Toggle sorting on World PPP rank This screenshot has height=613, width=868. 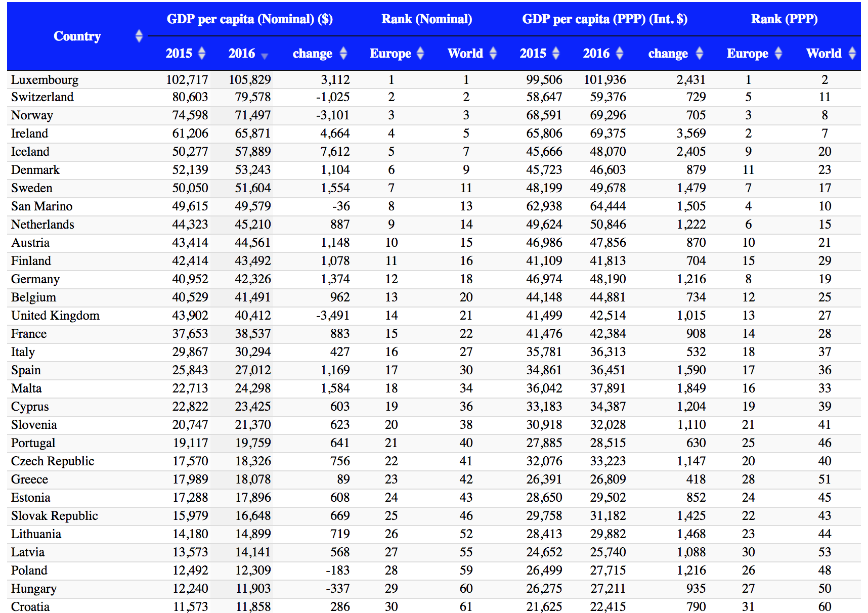pyautogui.click(x=853, y=53)
